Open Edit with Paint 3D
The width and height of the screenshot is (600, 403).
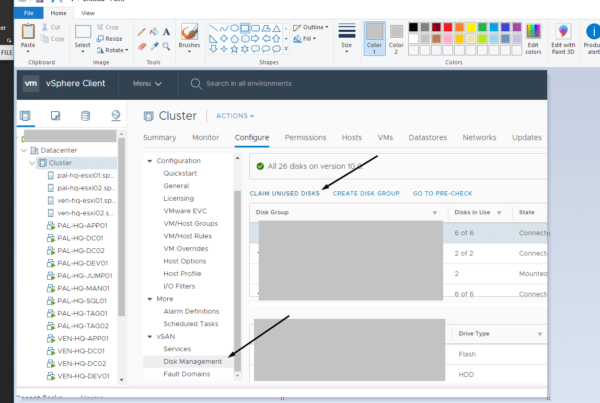[x=563, y=39]
